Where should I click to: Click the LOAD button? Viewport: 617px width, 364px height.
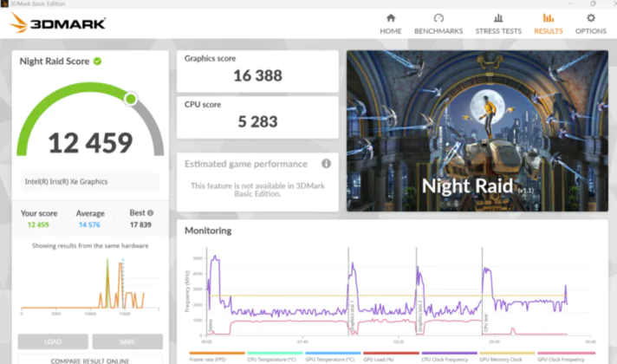[x=53, y=341]
